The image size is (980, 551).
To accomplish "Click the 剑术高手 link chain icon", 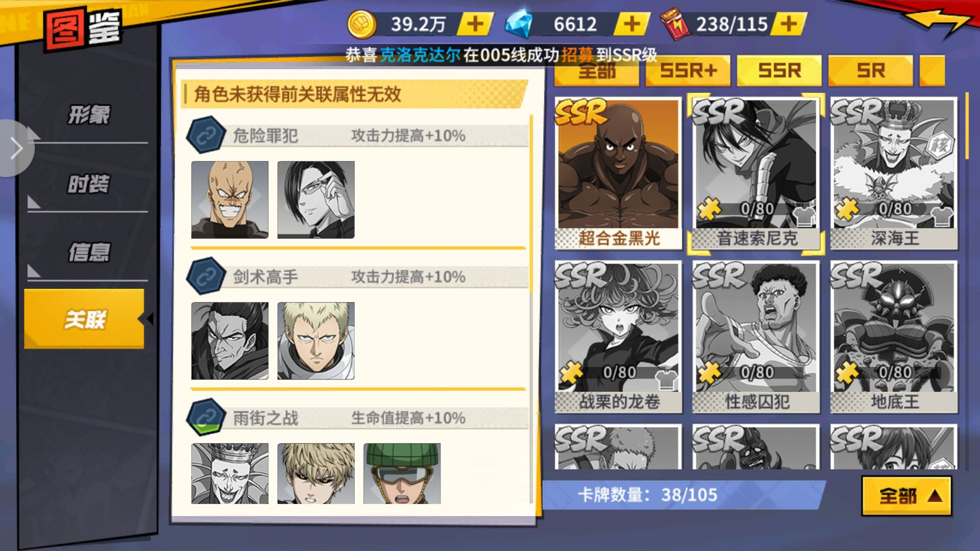I will click(x=206, y=277).
